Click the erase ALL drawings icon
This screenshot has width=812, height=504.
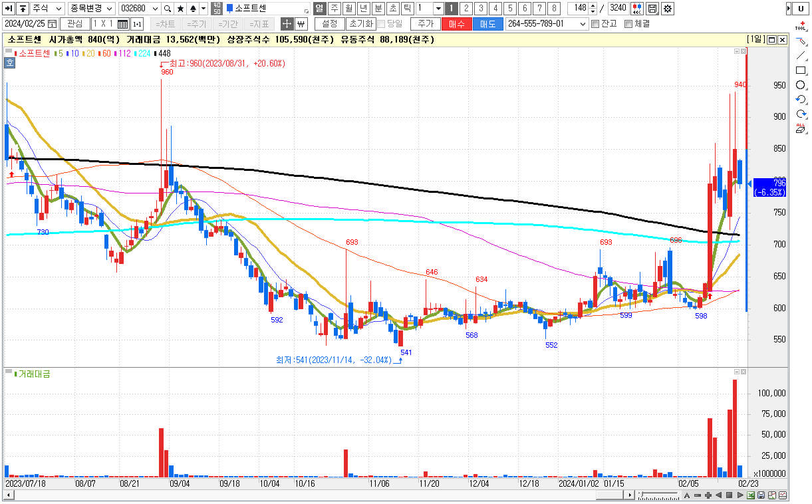[801, 128]
